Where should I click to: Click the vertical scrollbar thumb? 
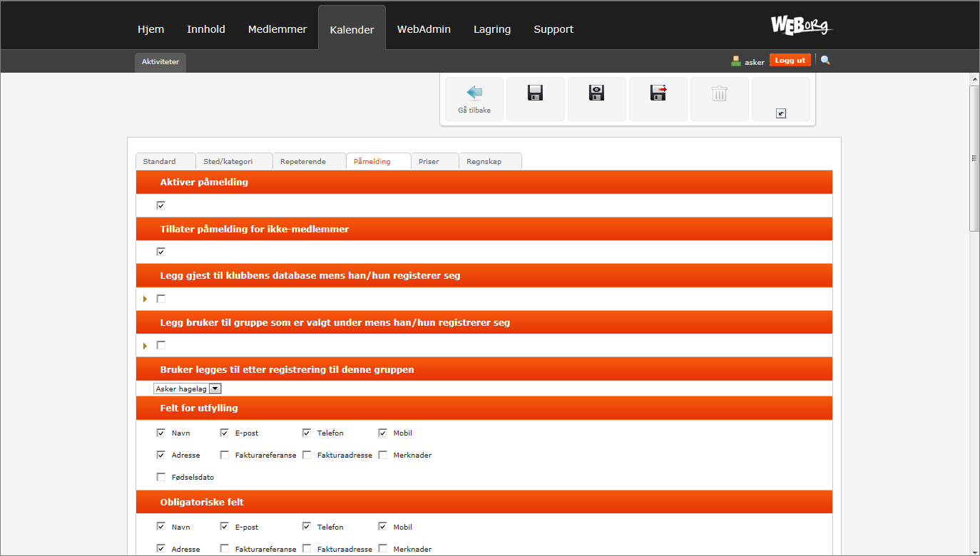pos(974,158)
